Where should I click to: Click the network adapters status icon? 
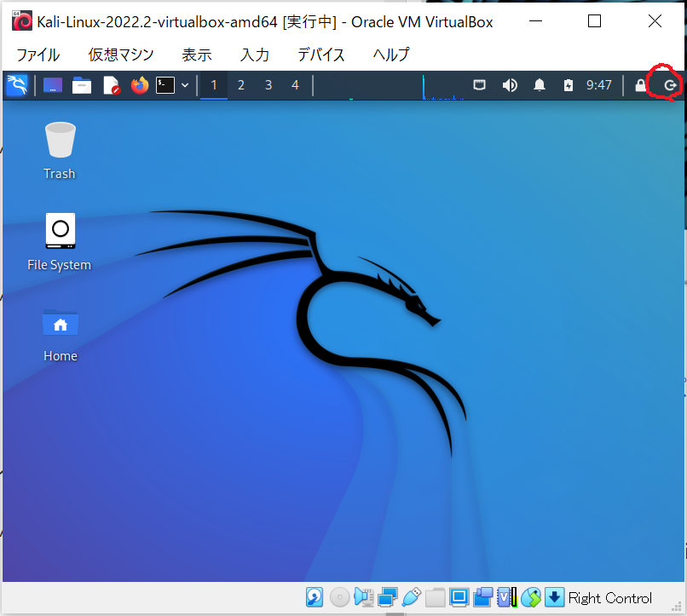tap(387, 597)
